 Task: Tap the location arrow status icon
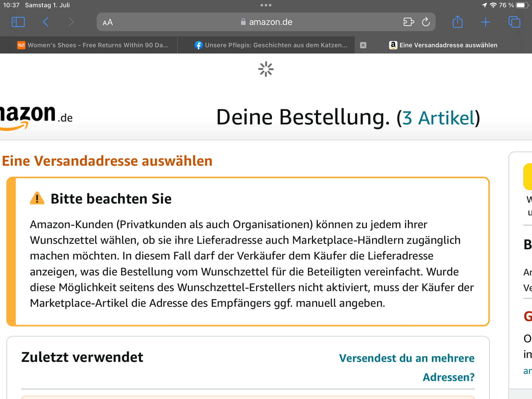point(484,5)
